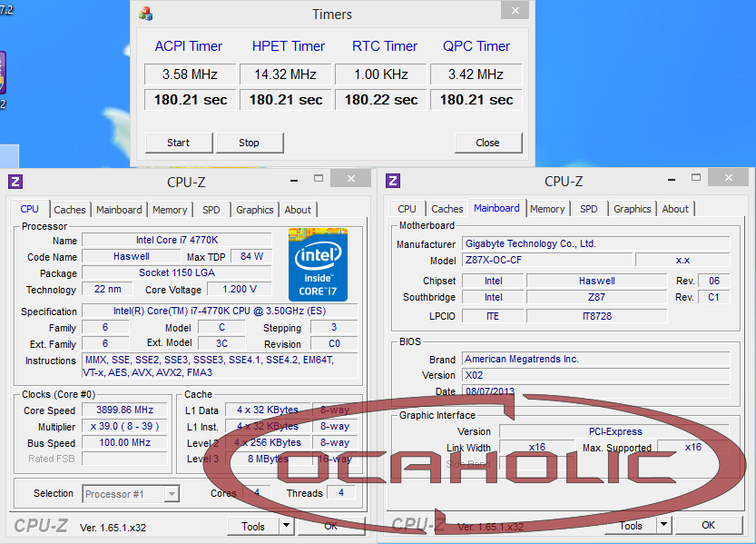
Task: Close the left CPU-Z window
Action: click(351, 178)
